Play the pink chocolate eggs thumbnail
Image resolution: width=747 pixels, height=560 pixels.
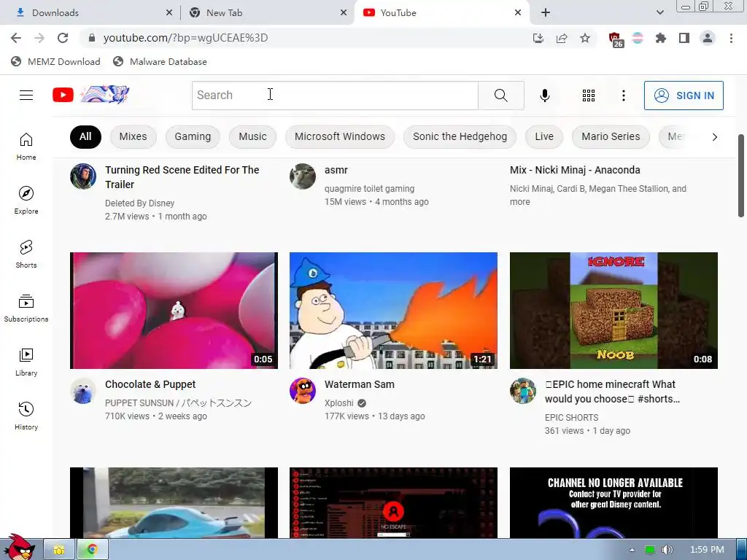(x=174, y=311)
